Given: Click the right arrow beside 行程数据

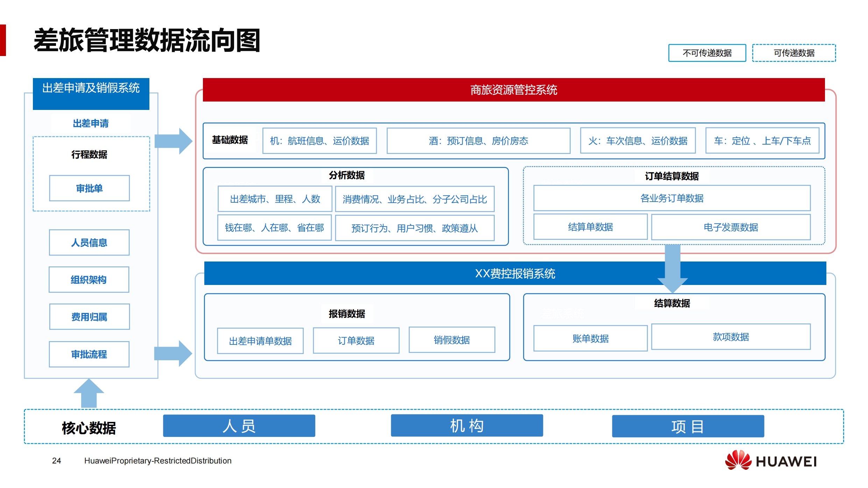Looking at the screenshot, I should coord(174,141).
